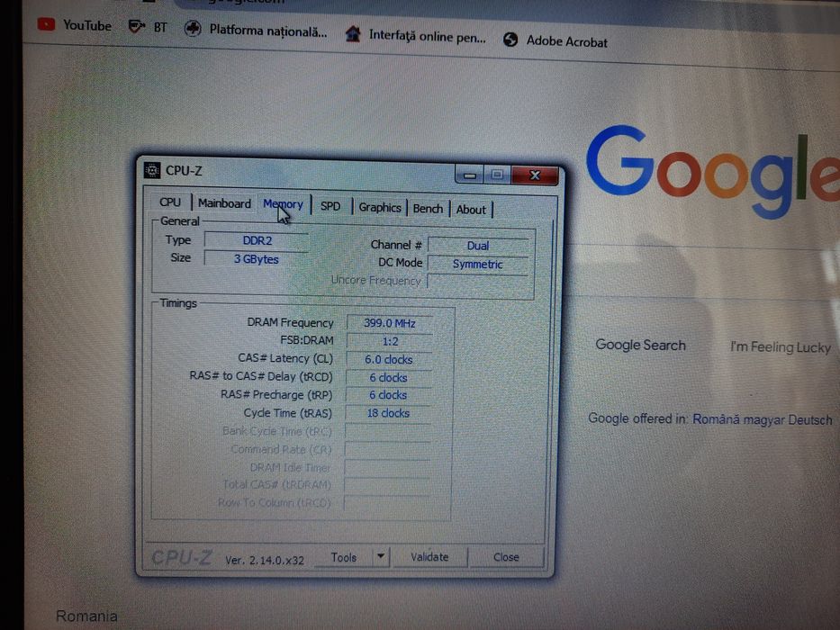Click the version text Ver. 2.14.0.x32
The width and height of the screenshot is (840, 630).
point(265,561)
